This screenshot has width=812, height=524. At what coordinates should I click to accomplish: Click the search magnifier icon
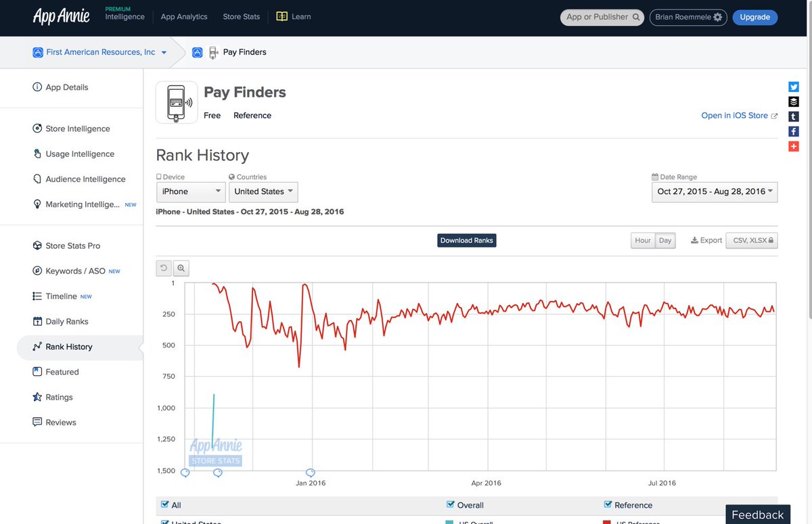point(636,18)
